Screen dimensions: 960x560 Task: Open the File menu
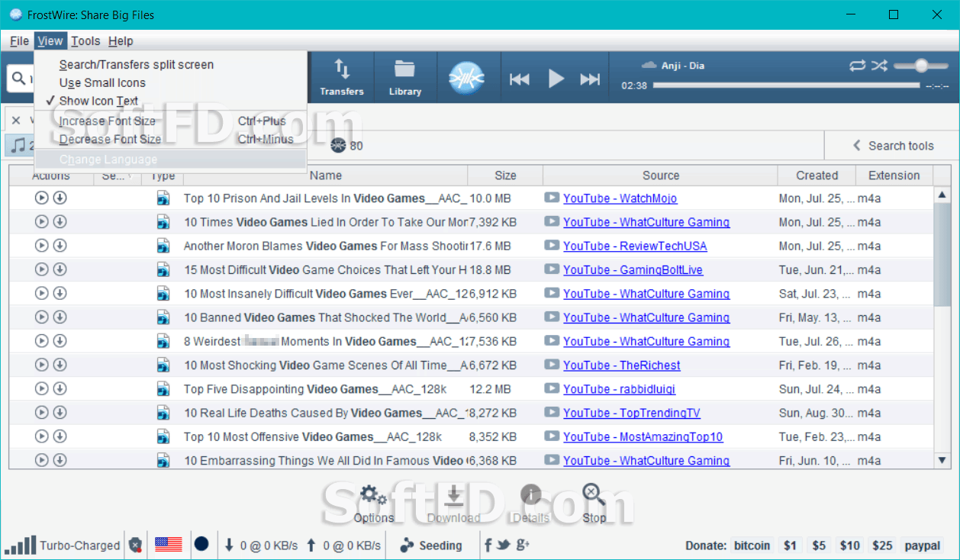20,41
